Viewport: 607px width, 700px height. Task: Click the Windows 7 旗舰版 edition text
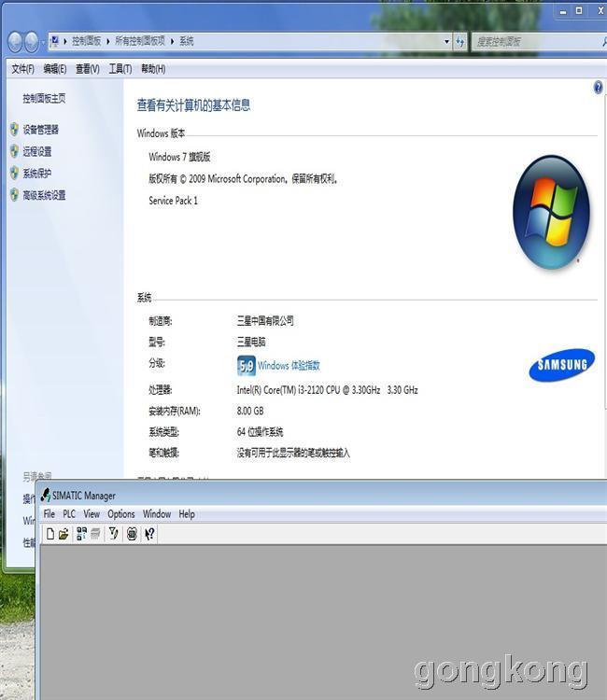pyautogui.click(x=179, y=157)
